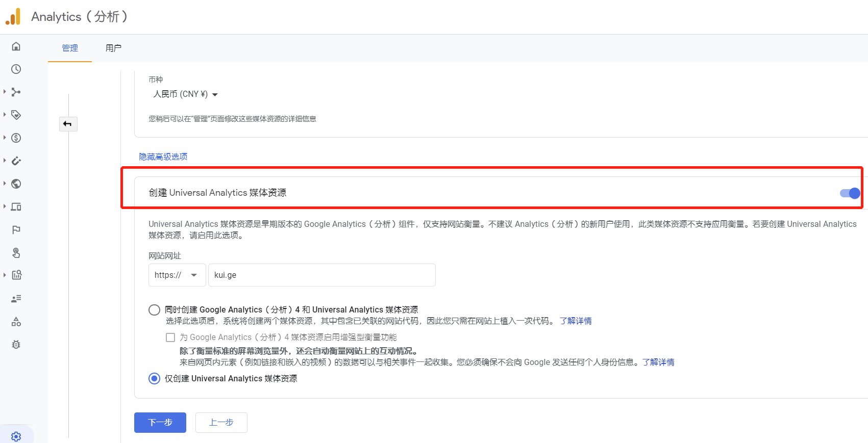
Task: Select the 仅创建 Universal Analytics 媒体资源 radio
Action: pos(154,379)
